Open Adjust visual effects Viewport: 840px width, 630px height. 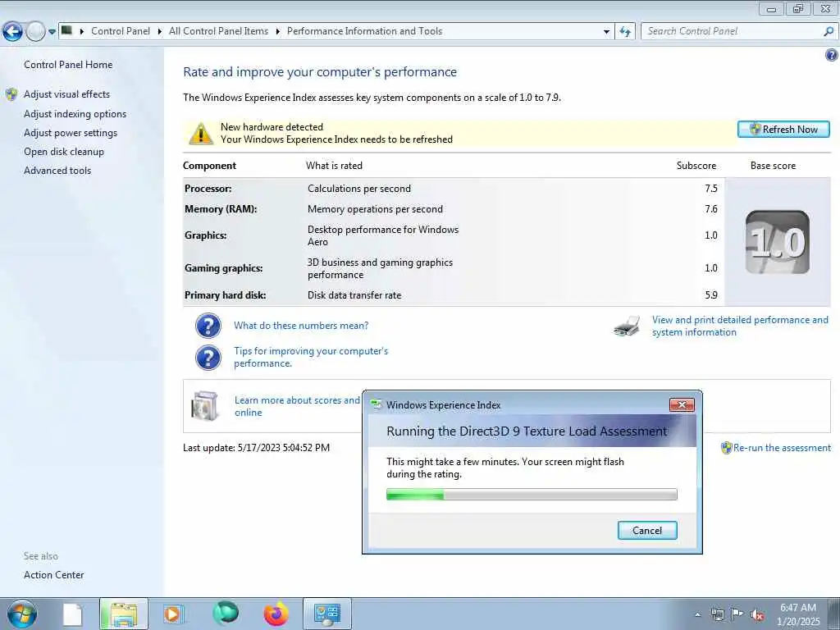pos(66,94)
